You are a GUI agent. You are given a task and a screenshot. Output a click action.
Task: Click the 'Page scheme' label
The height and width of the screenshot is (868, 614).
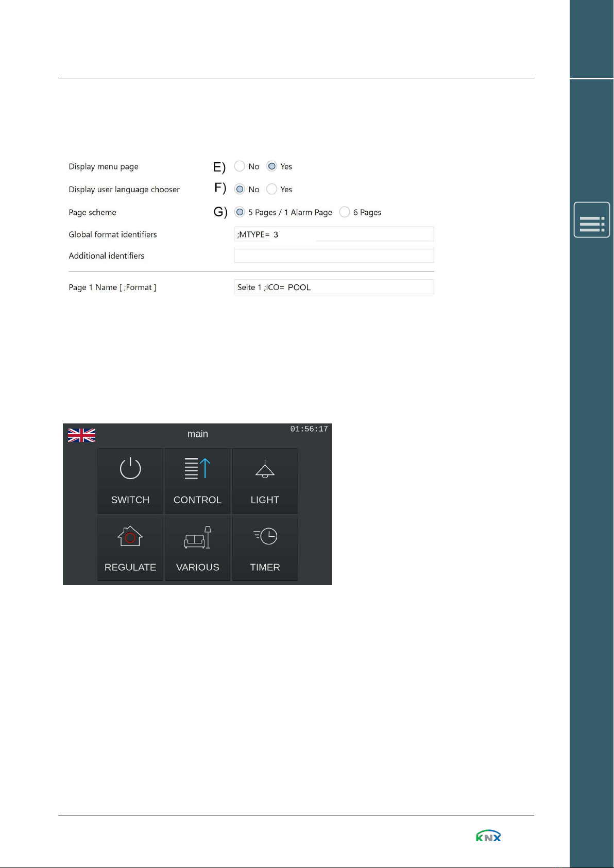tap(93, 212)
